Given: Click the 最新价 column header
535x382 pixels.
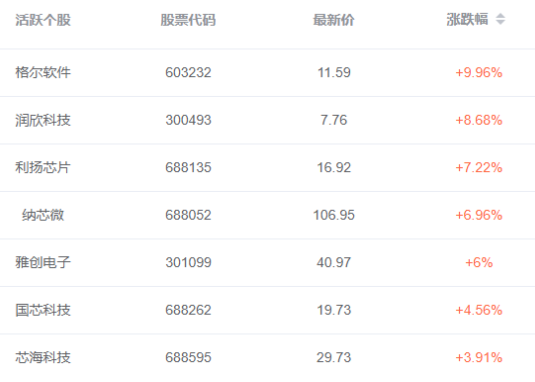Looking at the screenshot, I should tap(334, 20).
